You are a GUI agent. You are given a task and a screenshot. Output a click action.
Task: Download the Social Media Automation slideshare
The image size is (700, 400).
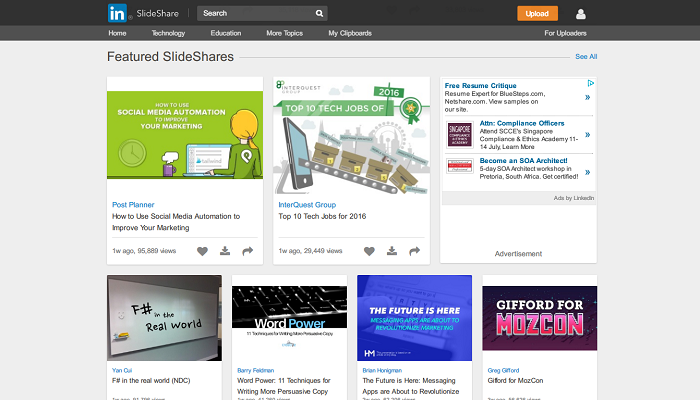click(x=225, y=251)
